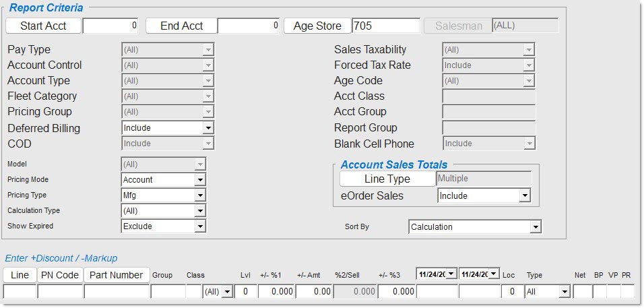Screen dimensions: 644x308
Task: Click the Start Acct number field
Action: pyautogui.click(x=110, y=26)
